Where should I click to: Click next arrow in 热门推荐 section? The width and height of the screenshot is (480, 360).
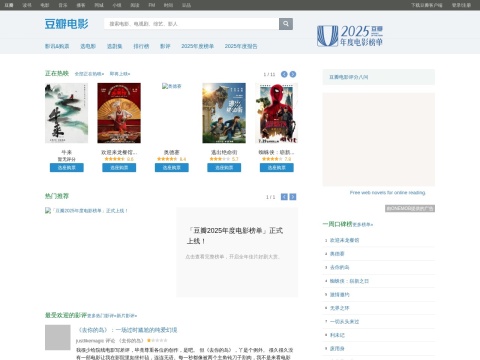293,197
